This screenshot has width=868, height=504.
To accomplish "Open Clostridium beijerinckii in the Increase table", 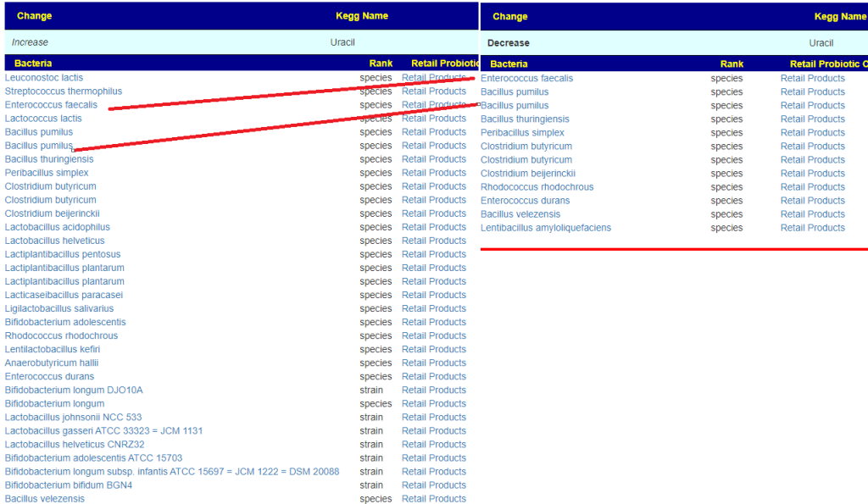I will 52,213.
